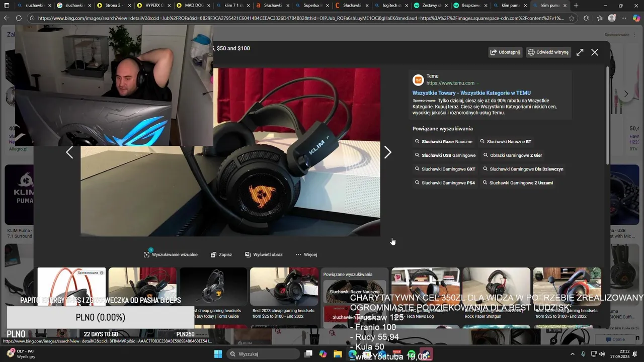The height and width of the screenshot is (362, 644).
Task: Open the tray microphone icon
Action: coord(583,354)
